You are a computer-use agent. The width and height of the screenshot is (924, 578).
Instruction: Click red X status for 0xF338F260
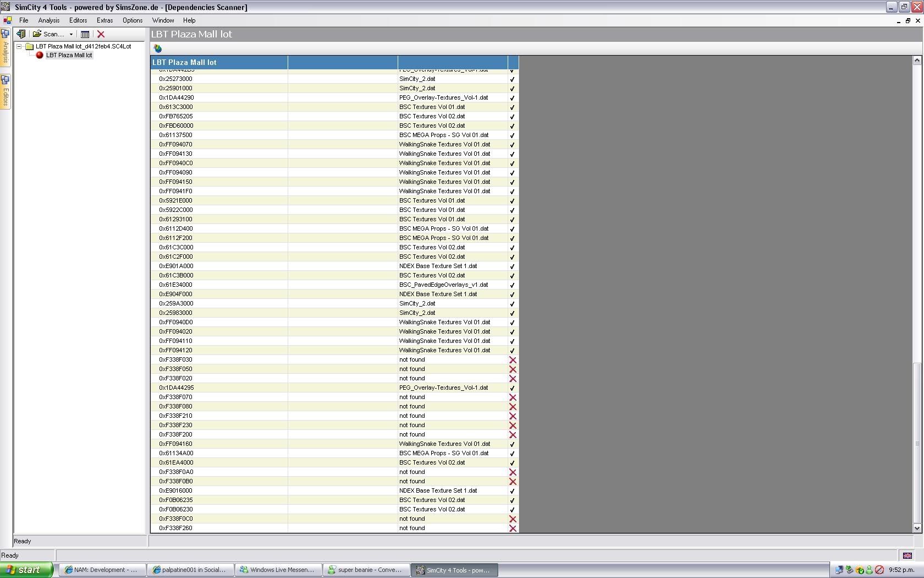(x=513, y=528)
